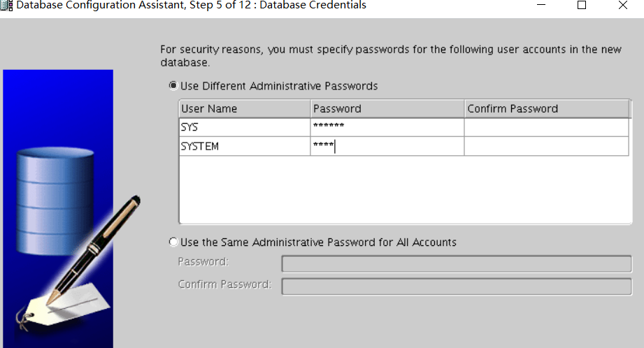Click the SYSTEM confirm password cell
Screen dimensions: 644x348
[546, 146]
